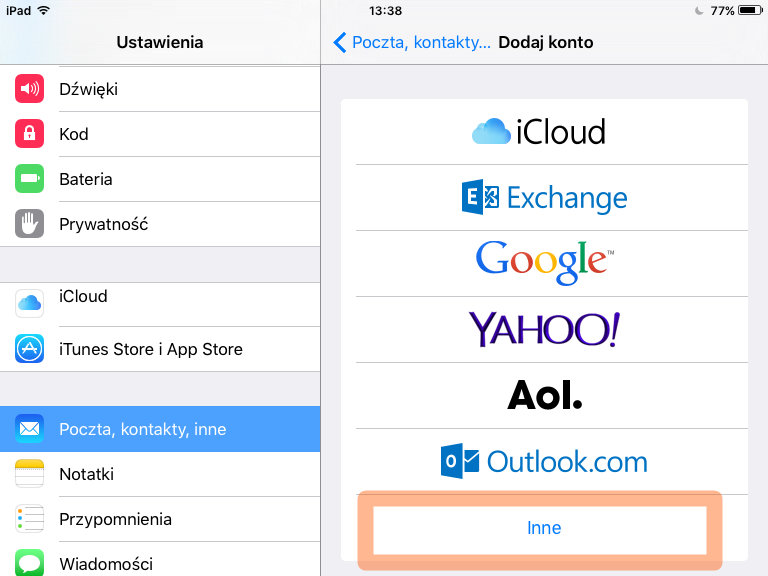Tap Inne to add other account

point(544,527)
